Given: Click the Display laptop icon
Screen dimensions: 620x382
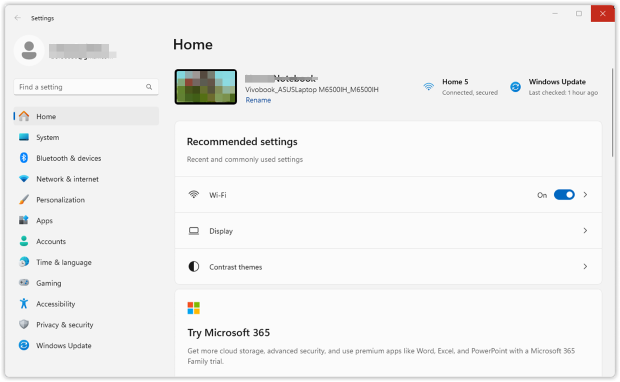Looking at the screenshot, I should (x=194, y=231).
